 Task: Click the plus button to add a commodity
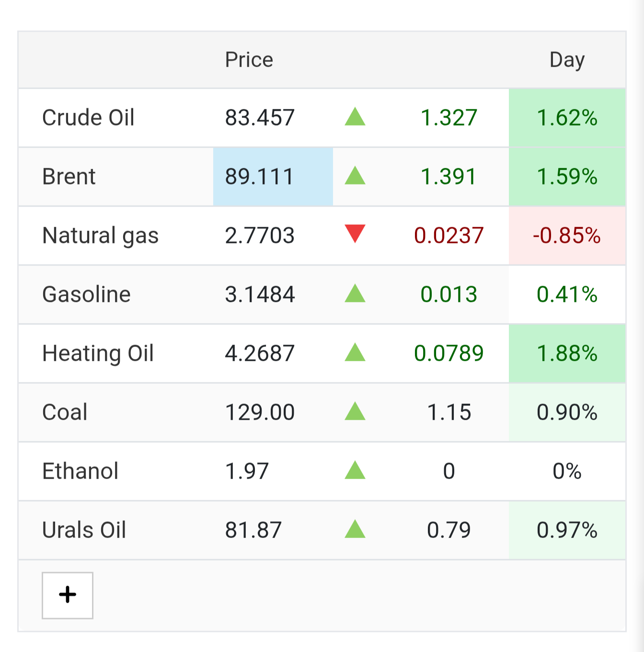(x=68, y=595)
